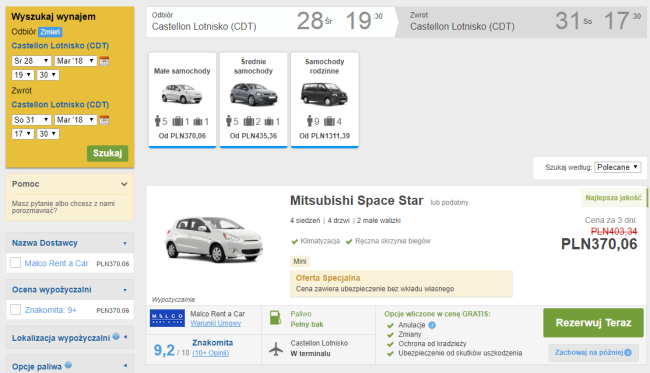Open return day dropdown showing So 31
This screenshot has width=650, height=373.
[32, 120]
